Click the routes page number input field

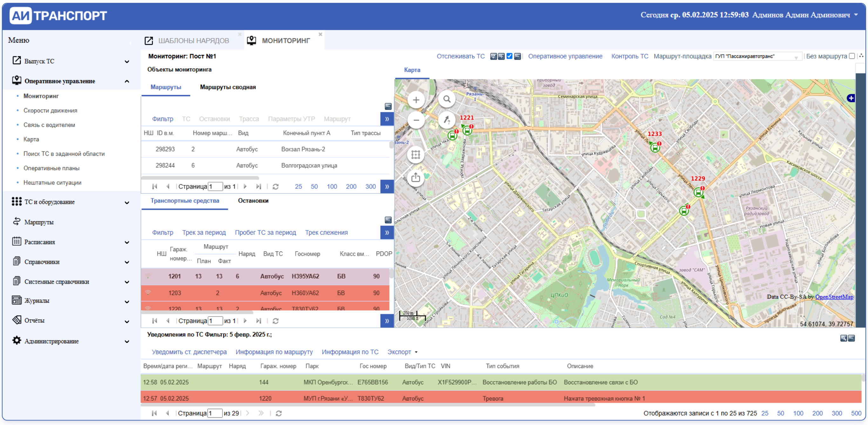(x=215, y=186)
